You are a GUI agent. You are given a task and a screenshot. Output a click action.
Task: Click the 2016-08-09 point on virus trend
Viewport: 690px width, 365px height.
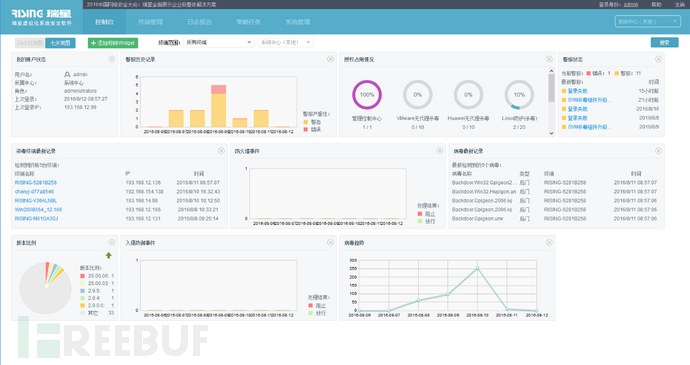(x=448, y=294)
